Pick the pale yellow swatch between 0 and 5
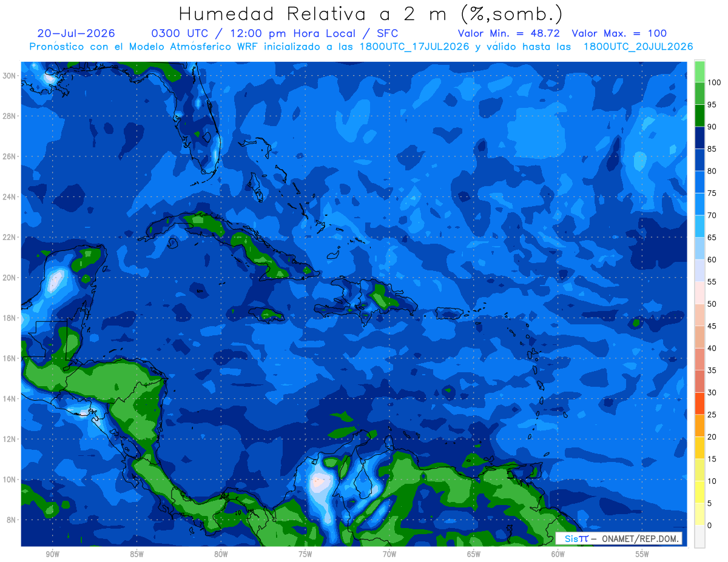 [699, 514]
